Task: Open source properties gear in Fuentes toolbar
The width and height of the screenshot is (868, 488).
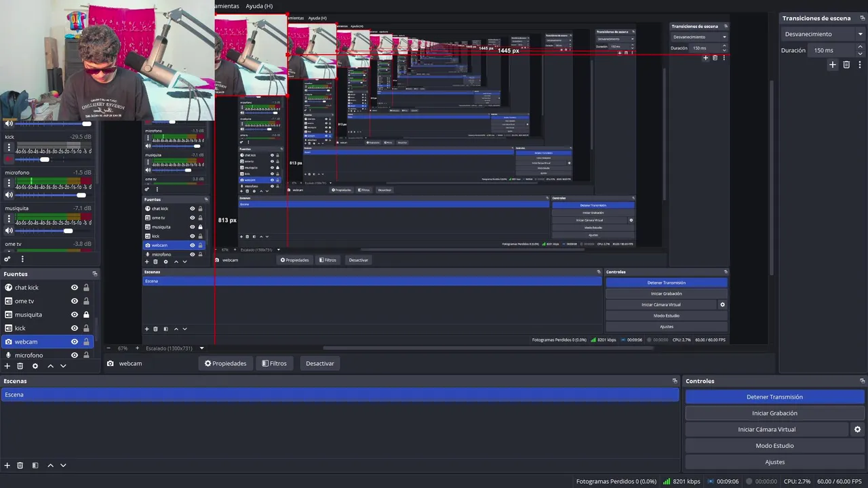Action: (35, 366)
